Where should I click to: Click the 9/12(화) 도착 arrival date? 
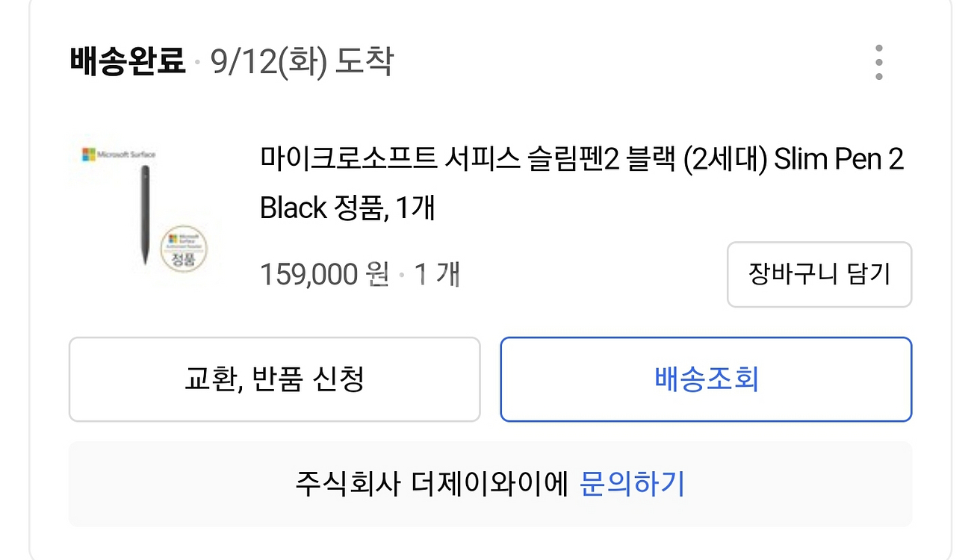(300, 61)
